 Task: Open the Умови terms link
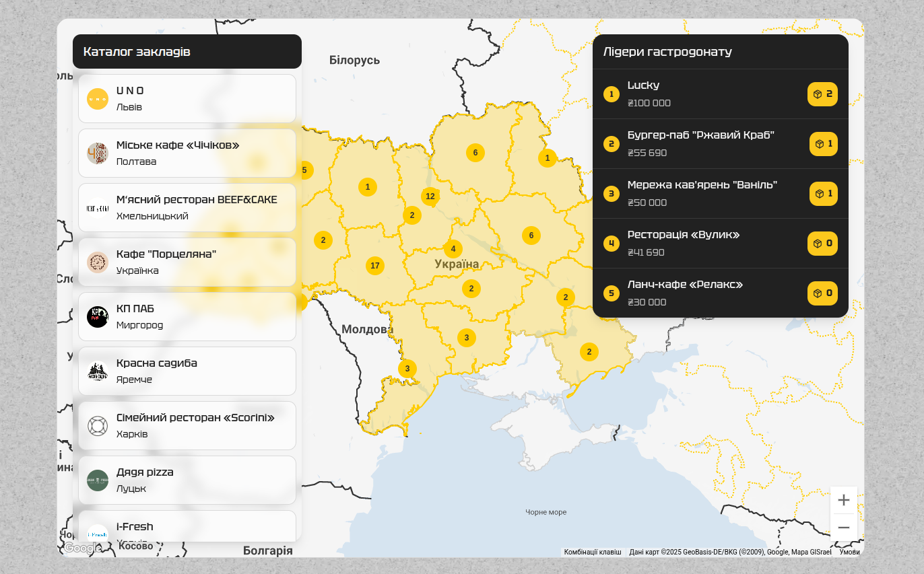point(849,552)
